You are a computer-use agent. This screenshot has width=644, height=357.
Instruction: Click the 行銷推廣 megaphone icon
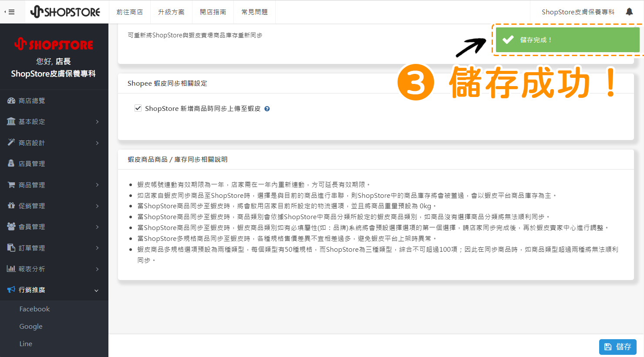click(11, 290)
